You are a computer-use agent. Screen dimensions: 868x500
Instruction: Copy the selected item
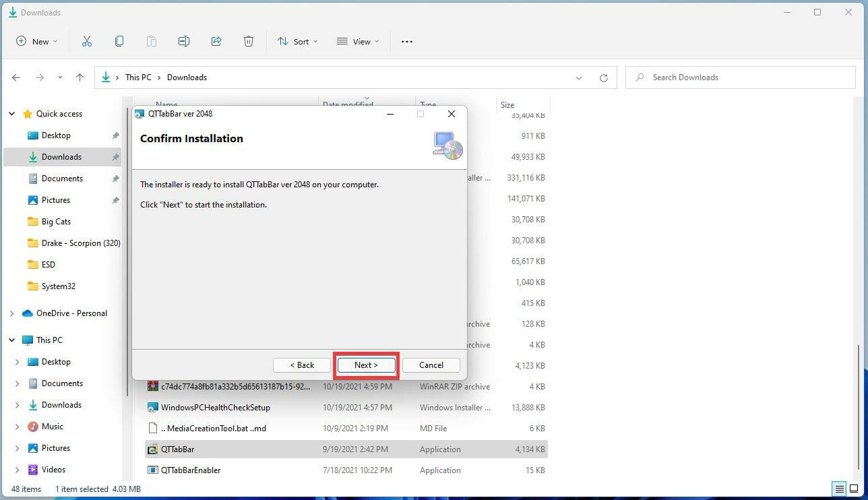pos(119,41)
